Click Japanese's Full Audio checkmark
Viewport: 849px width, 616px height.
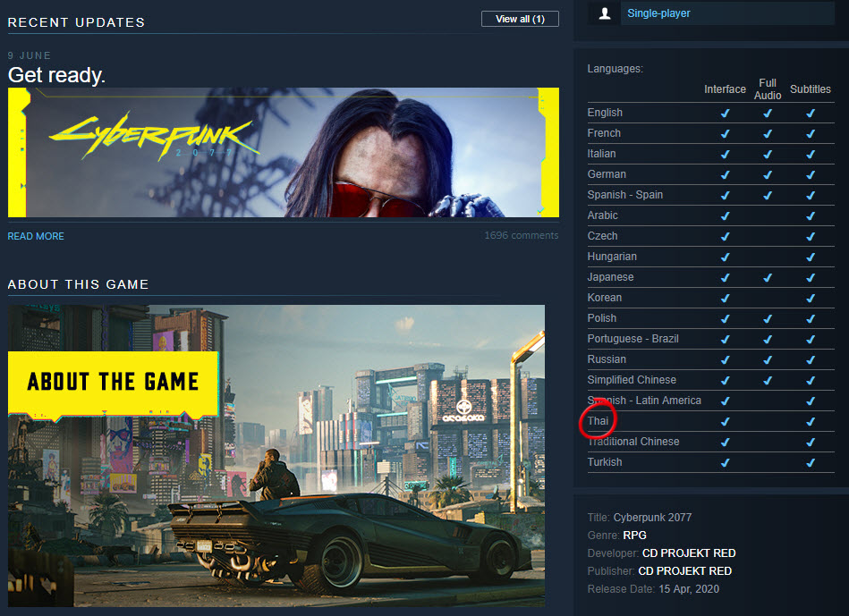click(x=768, y=278)
